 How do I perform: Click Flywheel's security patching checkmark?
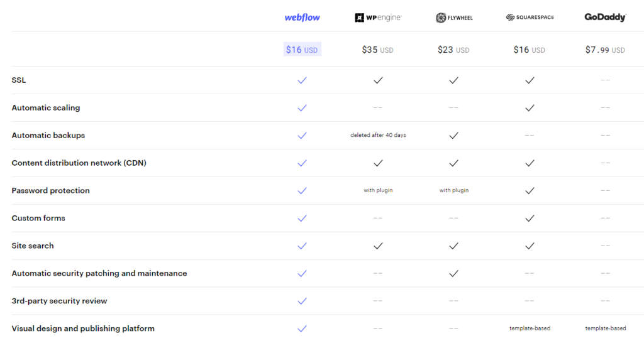pos(453,274)
